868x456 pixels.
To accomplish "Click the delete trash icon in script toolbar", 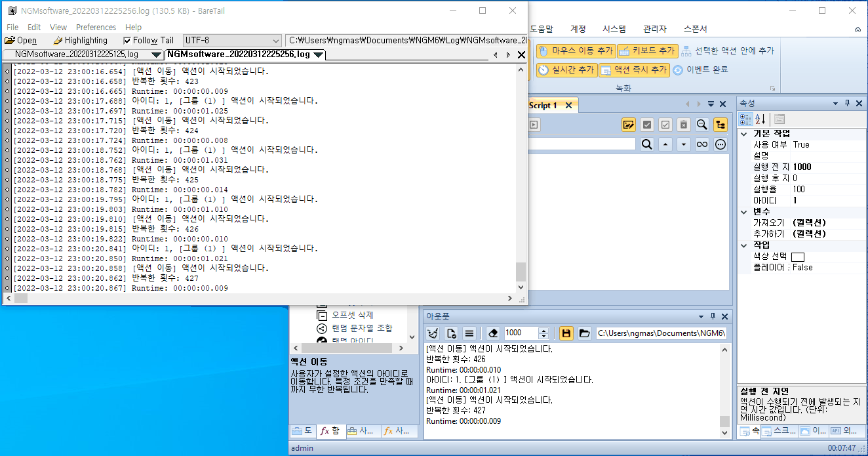I will 684,125.
